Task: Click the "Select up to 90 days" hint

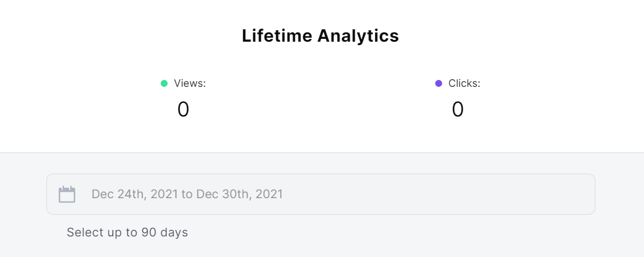Action: (127, 232)
